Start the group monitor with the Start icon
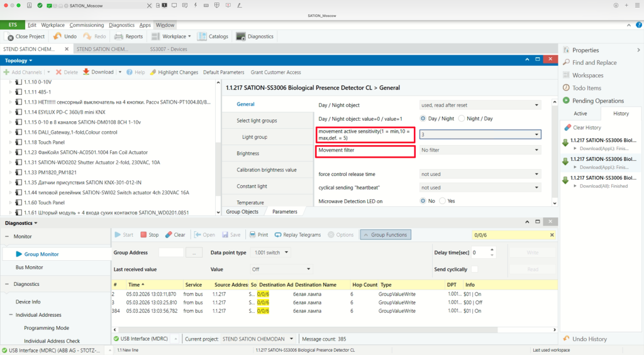The width and height of the screenshot is (644, 355). coord(118,235)
